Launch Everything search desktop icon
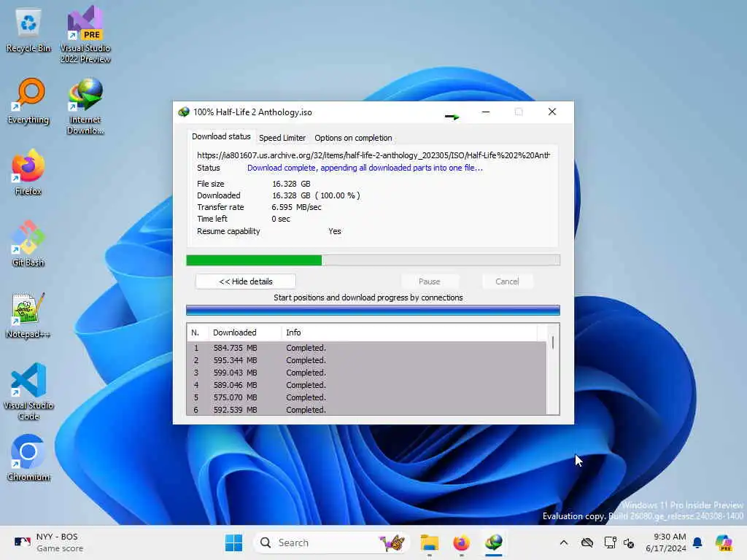The image size is (747, 560). click(x=28, y=101)
